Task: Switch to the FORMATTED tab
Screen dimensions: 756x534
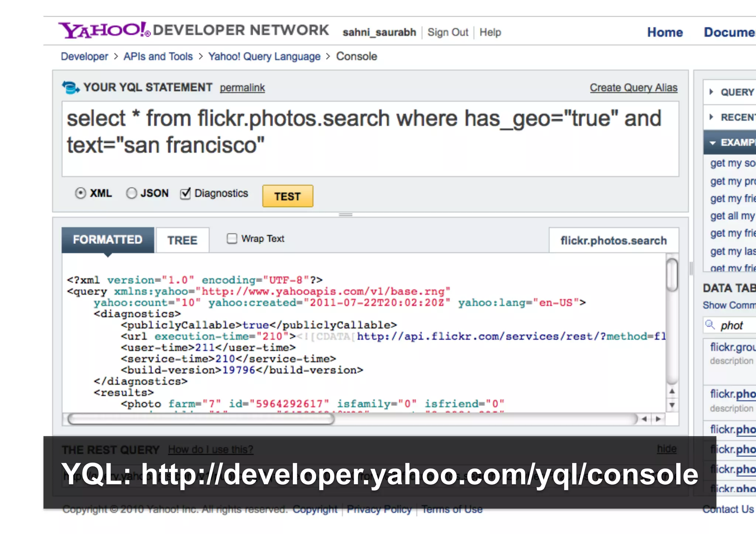Action: pyautogui.click(x=108, y=240)
